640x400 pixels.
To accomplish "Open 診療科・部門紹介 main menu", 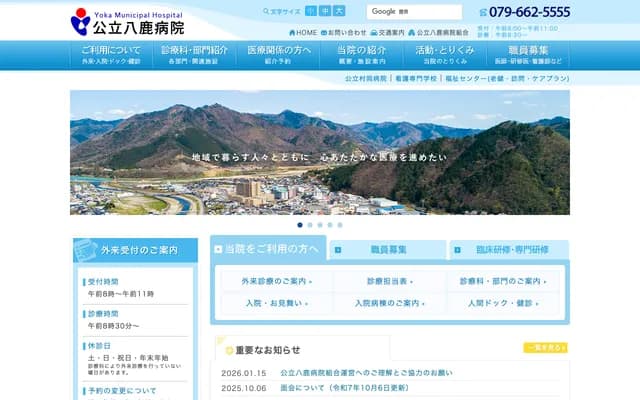I will pyautogui.click(x=194, y=55).
